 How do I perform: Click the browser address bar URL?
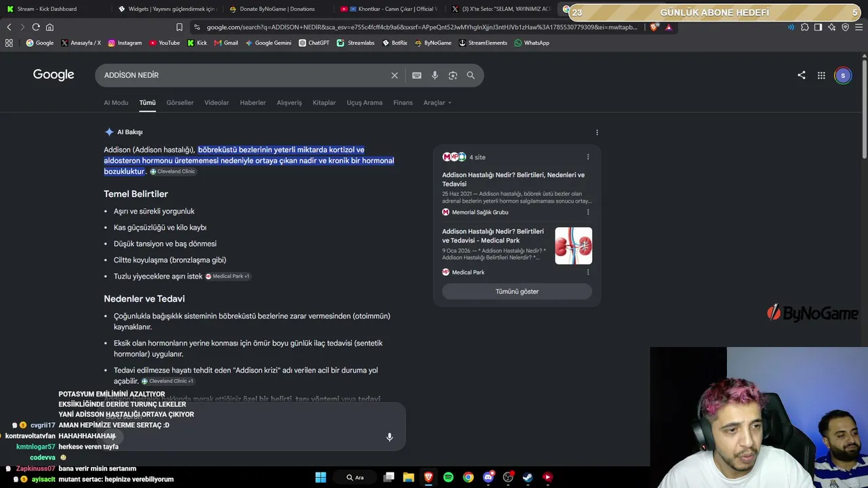click(x=422, y=27)
